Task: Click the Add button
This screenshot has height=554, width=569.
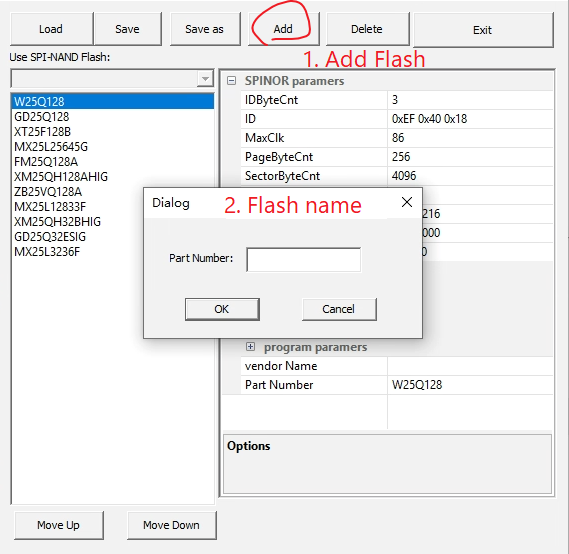Action: click(283, 29)
